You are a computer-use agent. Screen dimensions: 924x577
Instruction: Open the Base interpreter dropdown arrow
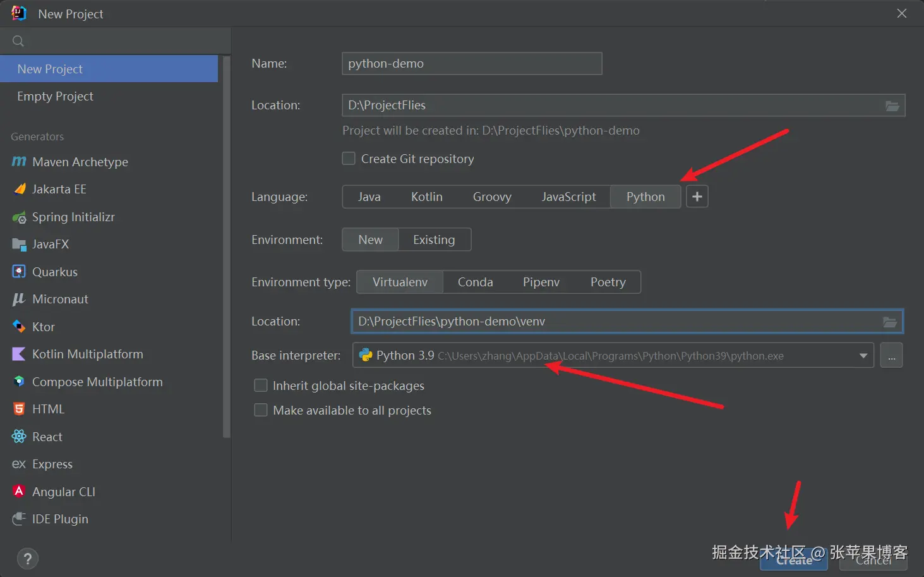pos(863,356)
